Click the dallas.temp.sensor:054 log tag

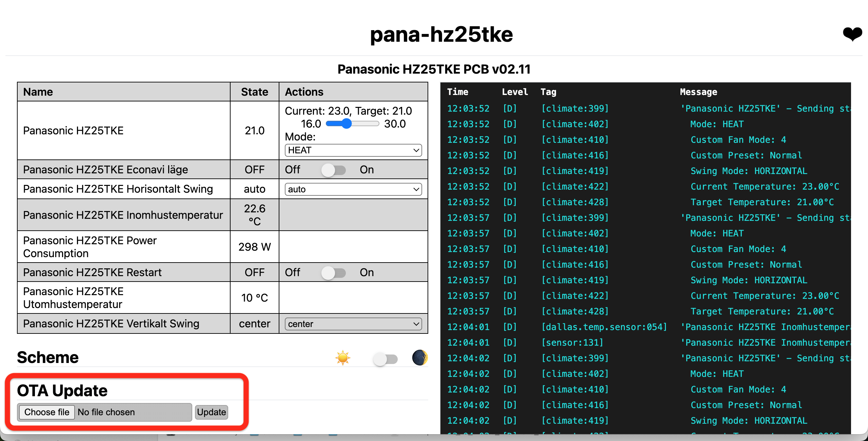pos(604,327)
